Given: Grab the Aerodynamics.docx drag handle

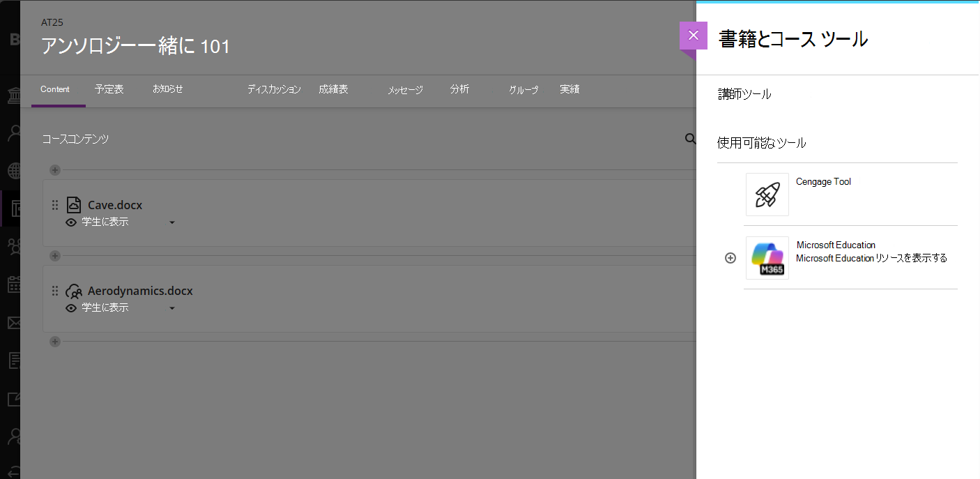Looking at the screenshot, I should pyautogui.click(x=55, y=291).
